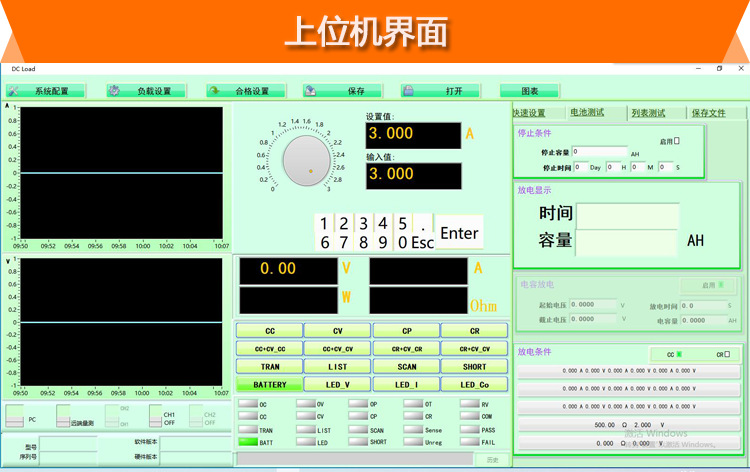The height and width of the screenshot is (472, 750).
Task: Click the 停止时间 S seconds field
Action: (x=665, y=167)
